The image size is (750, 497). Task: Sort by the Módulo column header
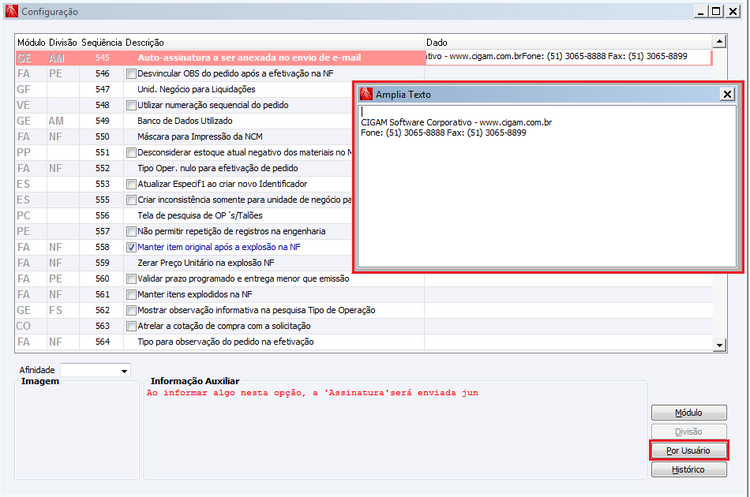click(31, 43)
